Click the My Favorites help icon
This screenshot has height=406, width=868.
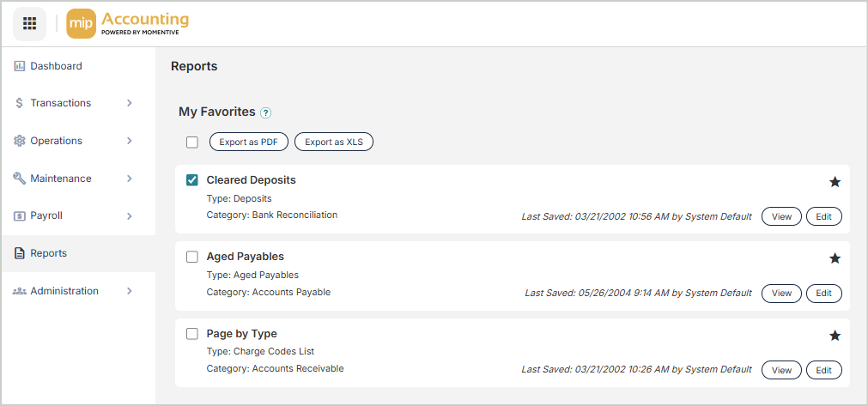click(x=265, y=112)
